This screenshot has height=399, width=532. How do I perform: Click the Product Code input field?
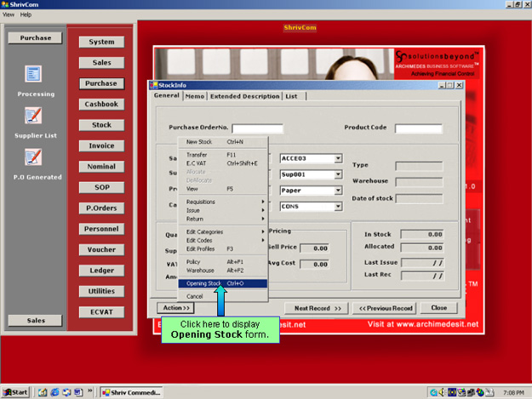click(418, 128)
